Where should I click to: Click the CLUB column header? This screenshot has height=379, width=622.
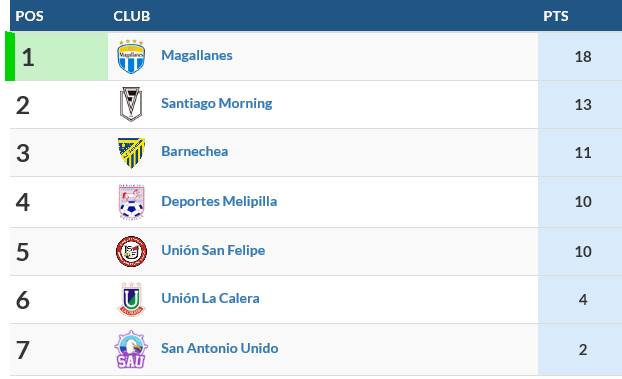pyautogui.click(x=132, y=16)
